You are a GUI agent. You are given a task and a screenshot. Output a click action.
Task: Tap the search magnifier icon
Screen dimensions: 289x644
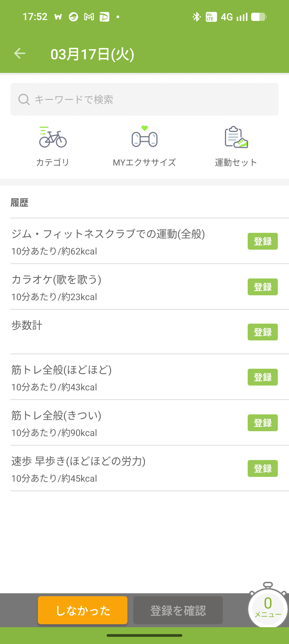tap(24, 100)
